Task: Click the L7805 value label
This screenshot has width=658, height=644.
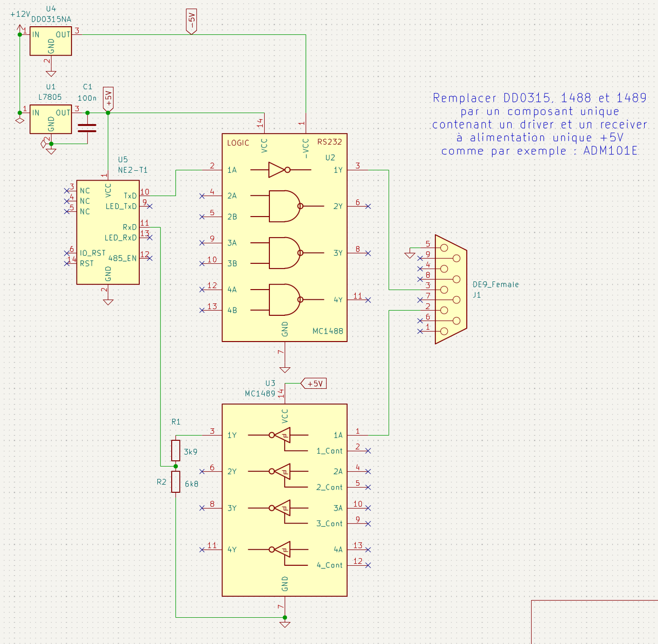Action: (50, 97)
